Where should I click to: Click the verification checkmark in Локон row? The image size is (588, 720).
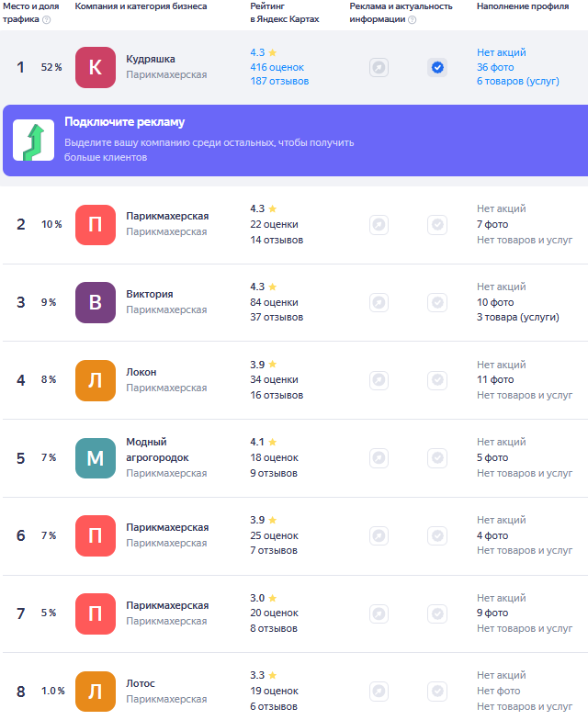[437, 380]
